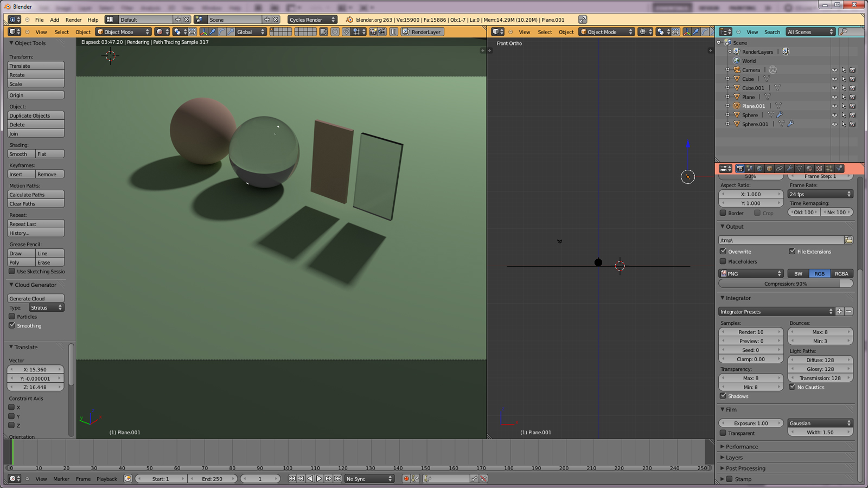Screen dimensions: 868x488
Task: Uncheck the Overwrite checkbox
Action: click(x=723, y=251)
